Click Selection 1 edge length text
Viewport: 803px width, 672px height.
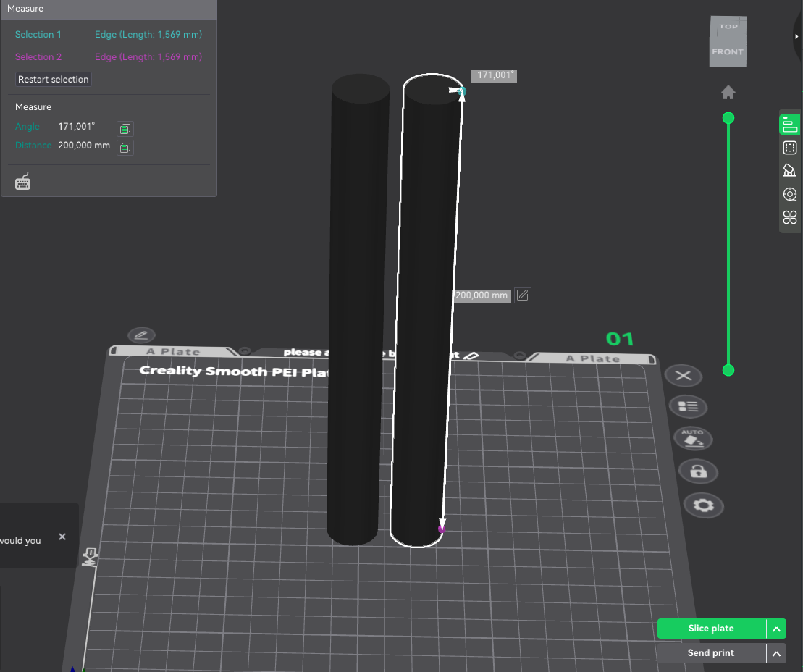[148, 34]
